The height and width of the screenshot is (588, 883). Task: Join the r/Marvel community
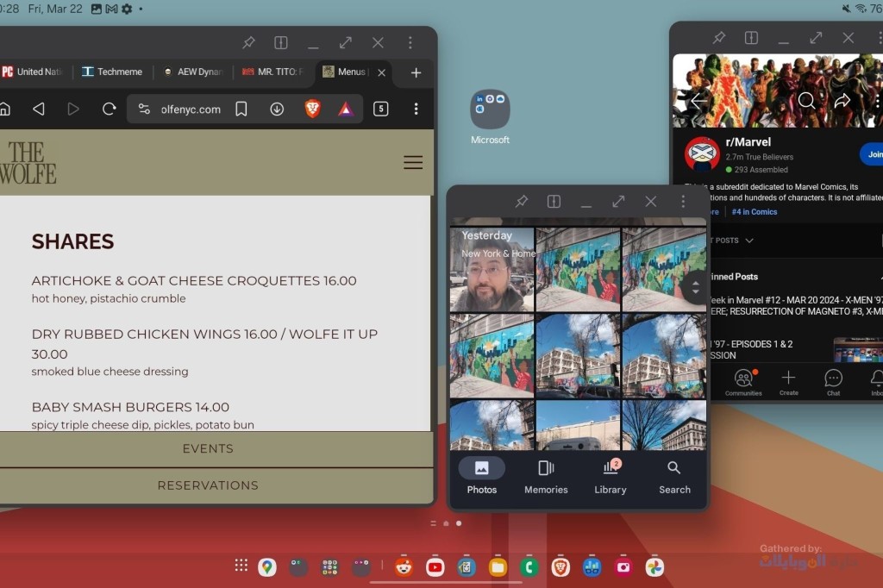(873, 154)
